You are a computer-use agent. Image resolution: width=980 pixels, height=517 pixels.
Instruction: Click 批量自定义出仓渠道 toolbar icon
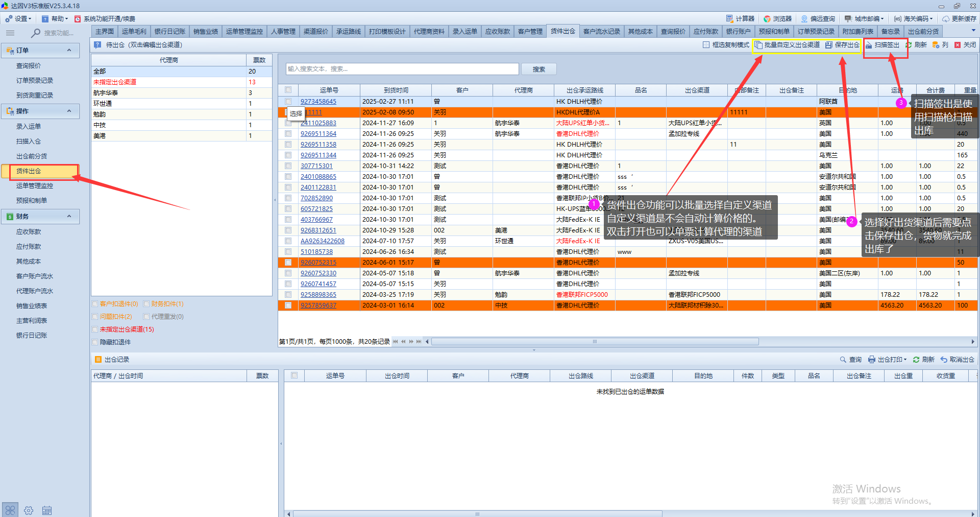pyautogui.click(x=758, y=45)
